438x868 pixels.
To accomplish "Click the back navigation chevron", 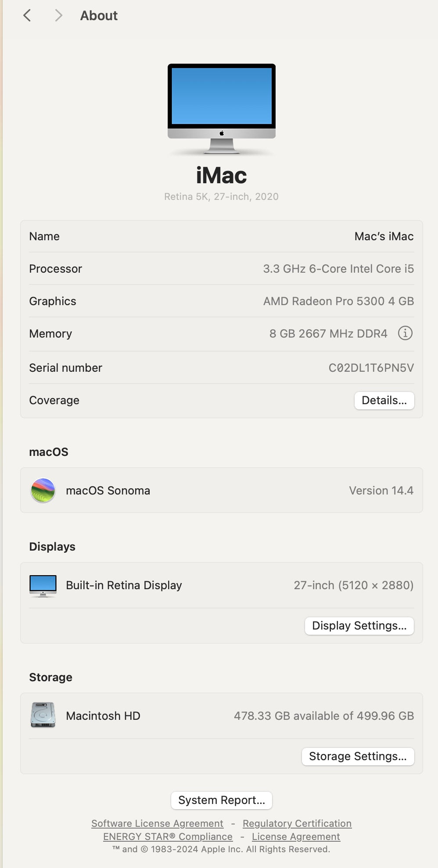I will pyautogui.click(x=27, y=16).
